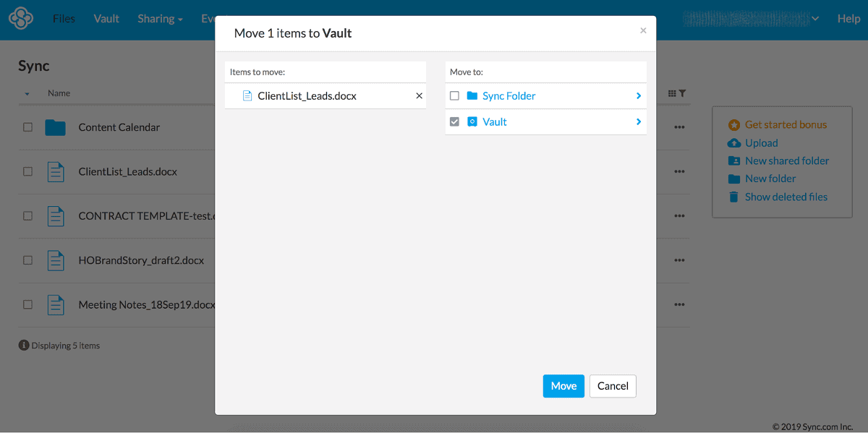This screenshot has height=433, width=868.
Task: Click the Get started bonus star icon
Action: [735, 124]
